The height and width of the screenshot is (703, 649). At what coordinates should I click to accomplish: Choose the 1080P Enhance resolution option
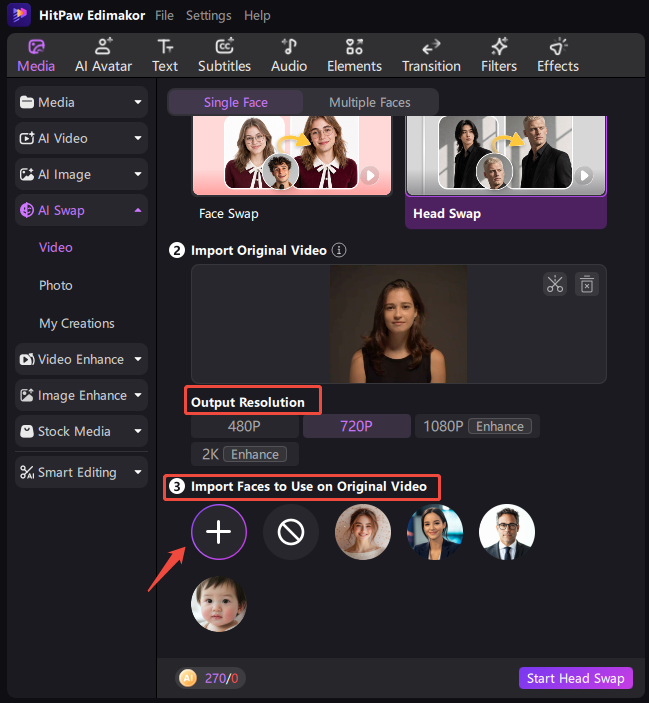(x=477, y=426)
